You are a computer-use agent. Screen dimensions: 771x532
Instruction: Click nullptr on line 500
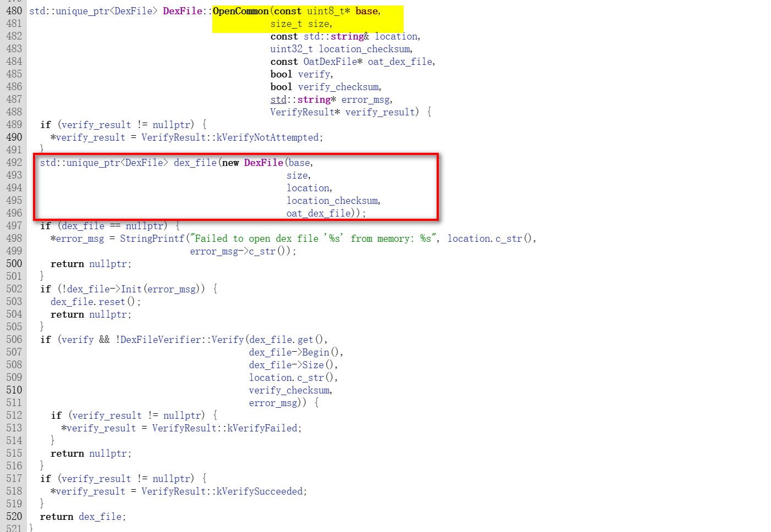tap(108, 264)
